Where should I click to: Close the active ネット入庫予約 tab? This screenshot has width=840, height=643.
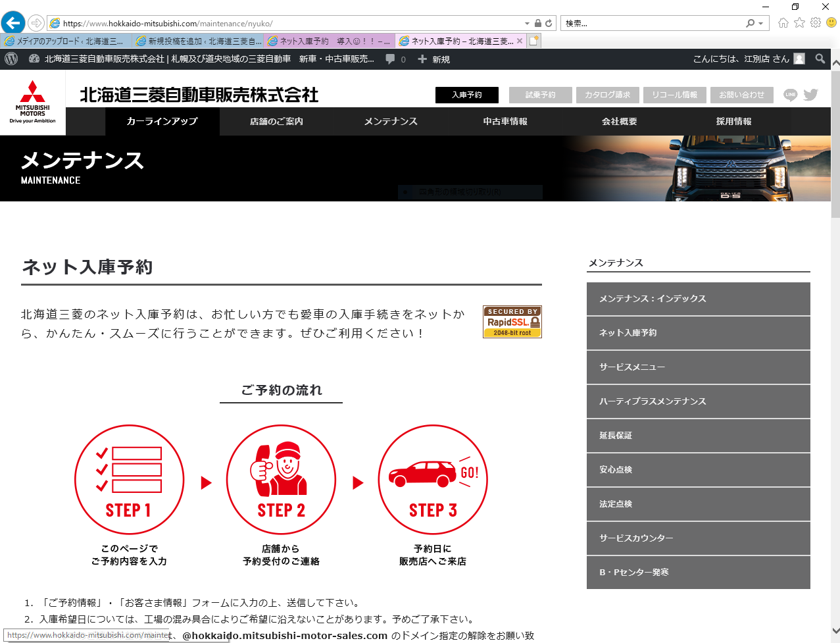coord(520,41)
